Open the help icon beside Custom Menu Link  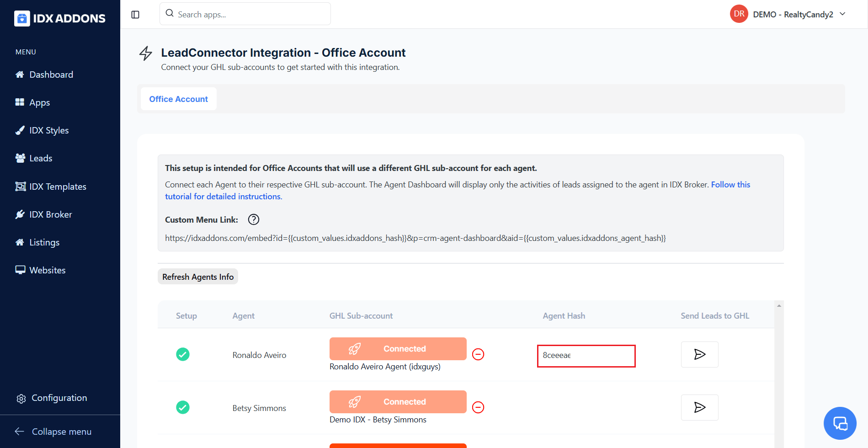[253, 220]
